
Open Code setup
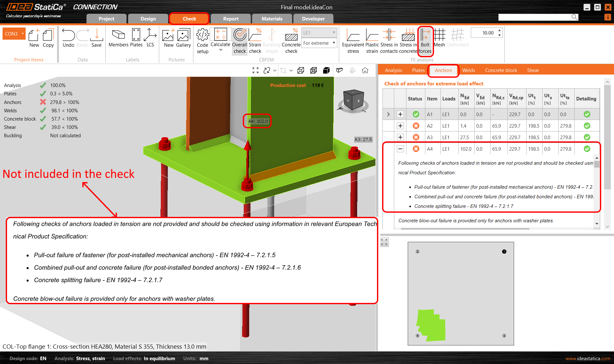coord(202,41)
